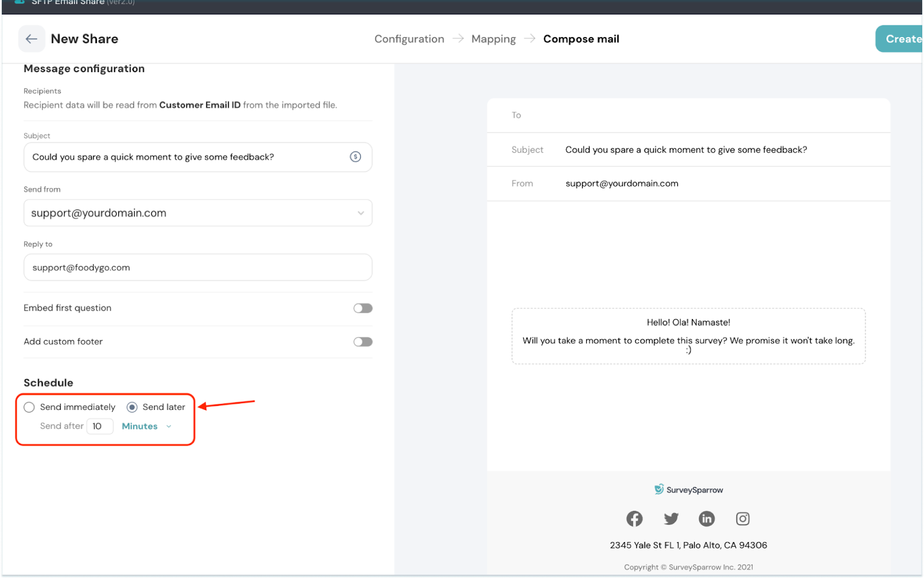The image size is (924, 579).
Task: Select the Compose mail step
Action: coord(581,39)
